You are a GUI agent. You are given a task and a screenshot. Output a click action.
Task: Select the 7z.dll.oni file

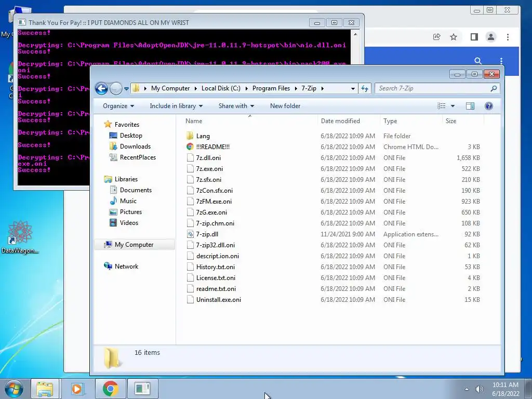tap(208, 158)
